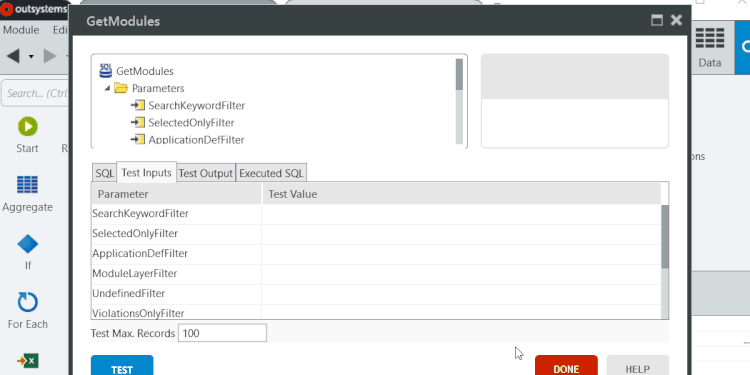Open the Module menu in Service Studio

[21, 30]
